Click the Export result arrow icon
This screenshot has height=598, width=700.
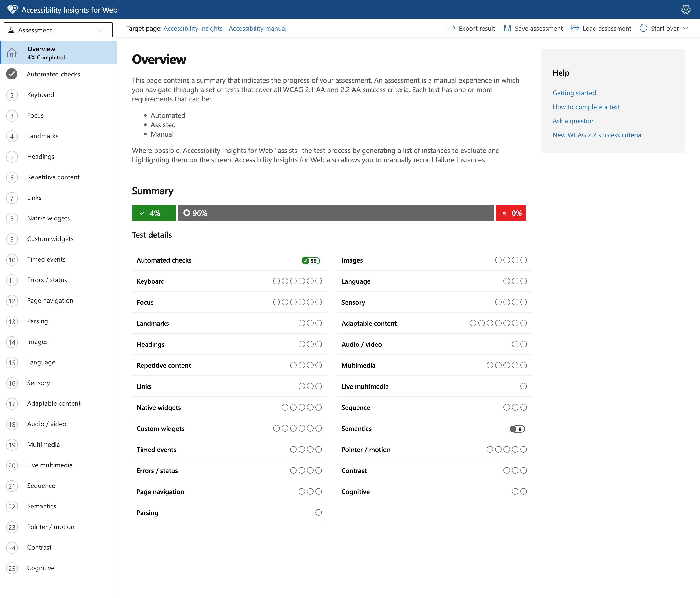pyautogui.click(x=451, y=28)
